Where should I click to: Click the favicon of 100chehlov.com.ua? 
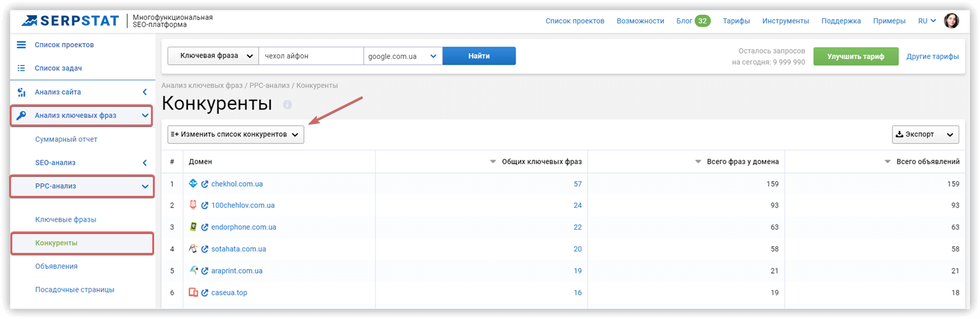coord(193,205)
